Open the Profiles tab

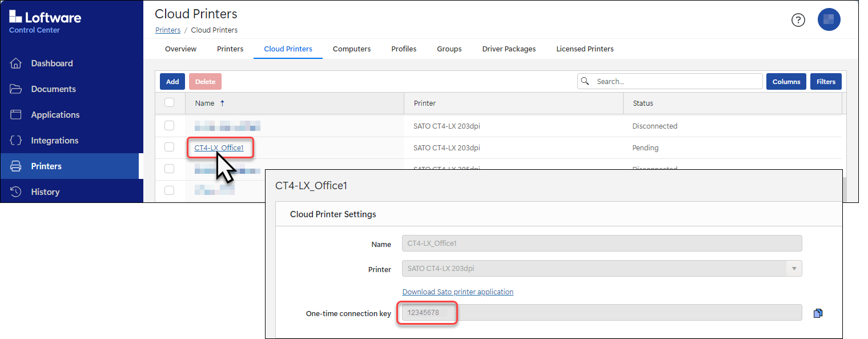[x=404, y=49]
